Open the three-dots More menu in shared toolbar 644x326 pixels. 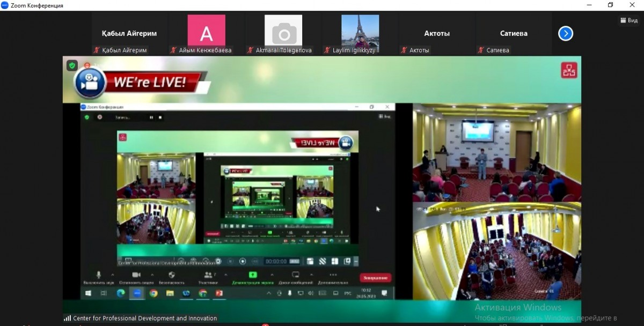point(333,275)
